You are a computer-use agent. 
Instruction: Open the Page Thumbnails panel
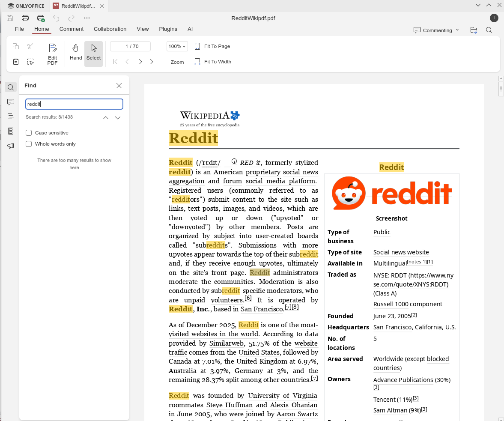pyautogui.click(x=11, y=131)
